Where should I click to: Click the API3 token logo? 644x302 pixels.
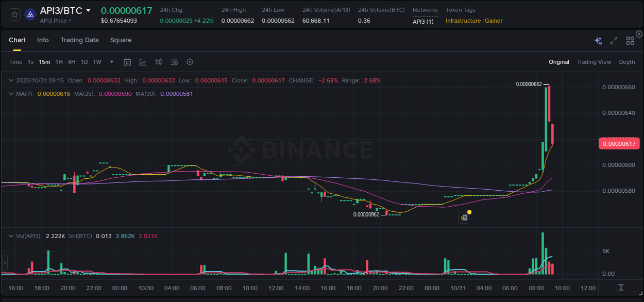(30, 14)
